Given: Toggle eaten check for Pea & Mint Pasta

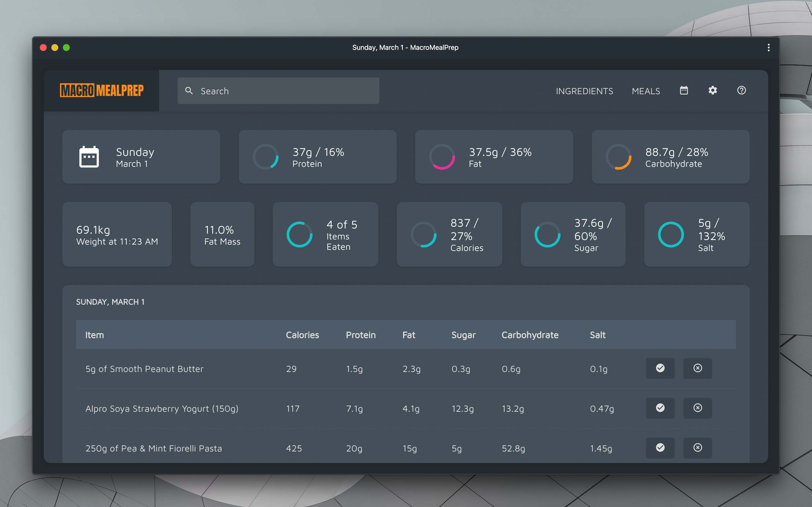Looking at the screenshot, I should pos(660,448).
